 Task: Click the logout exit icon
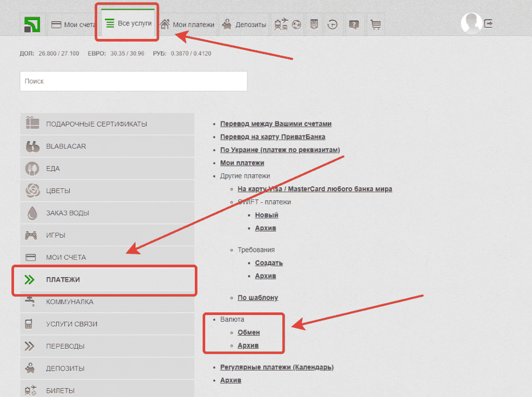click(x=488, y=23)
